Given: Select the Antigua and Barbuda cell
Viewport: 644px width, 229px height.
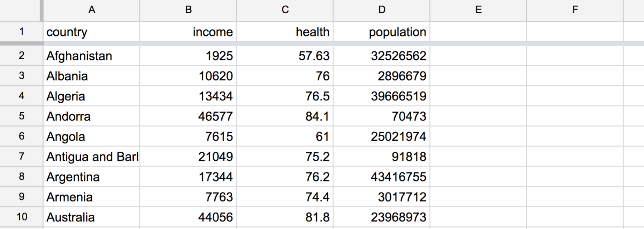Looking at the screenshot, I should click(x=92, y=156).
